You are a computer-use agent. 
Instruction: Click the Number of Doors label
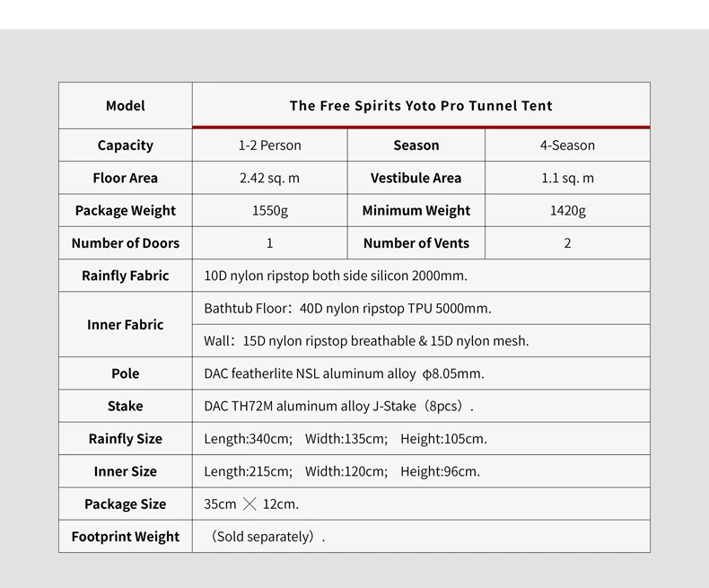(x=126, y=243)
